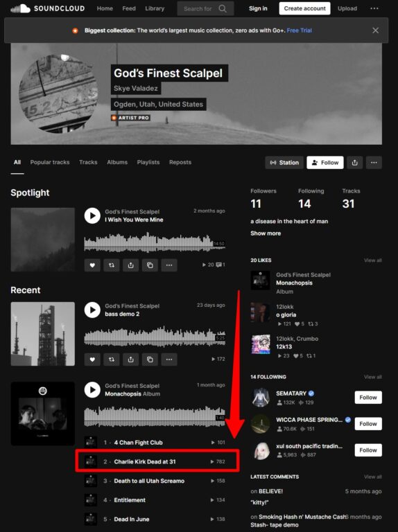
Task: Seek within the bass demo 2 waveform
Action: tap(155, 337)
